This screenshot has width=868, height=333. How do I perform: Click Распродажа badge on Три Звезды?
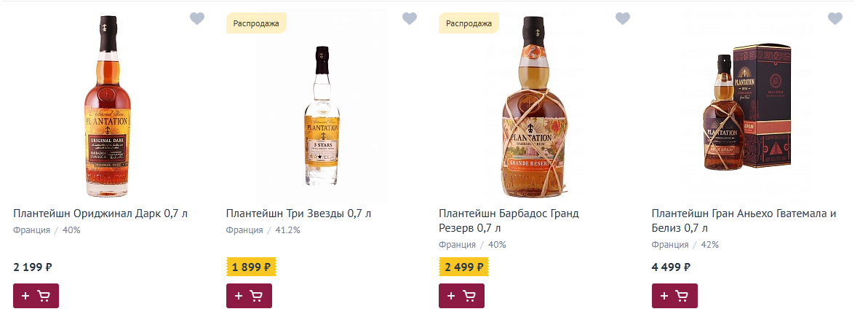click(x=256, y=23)
